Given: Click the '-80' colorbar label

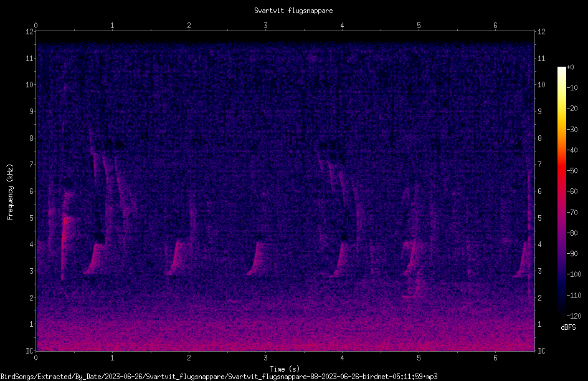Looking at the screenshot, I should point(572,233).
